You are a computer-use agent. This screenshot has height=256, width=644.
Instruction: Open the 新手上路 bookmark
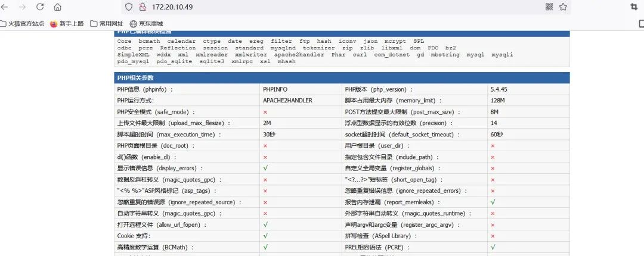(x=67, y=24)
